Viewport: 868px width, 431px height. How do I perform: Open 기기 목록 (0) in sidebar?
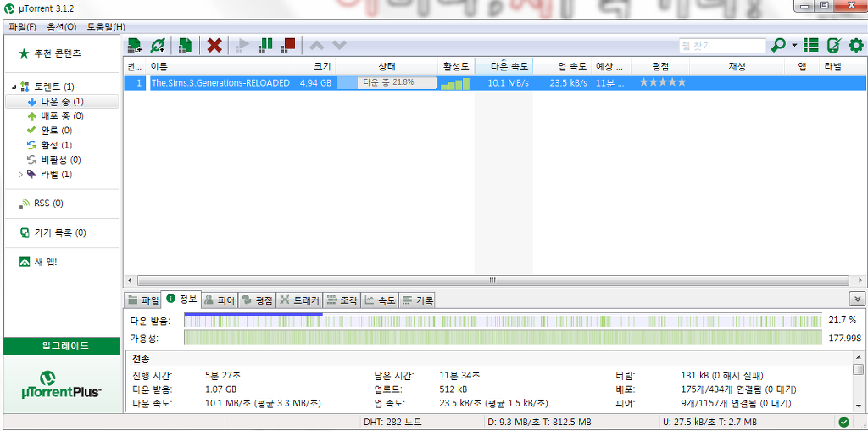tap(53, 232)
